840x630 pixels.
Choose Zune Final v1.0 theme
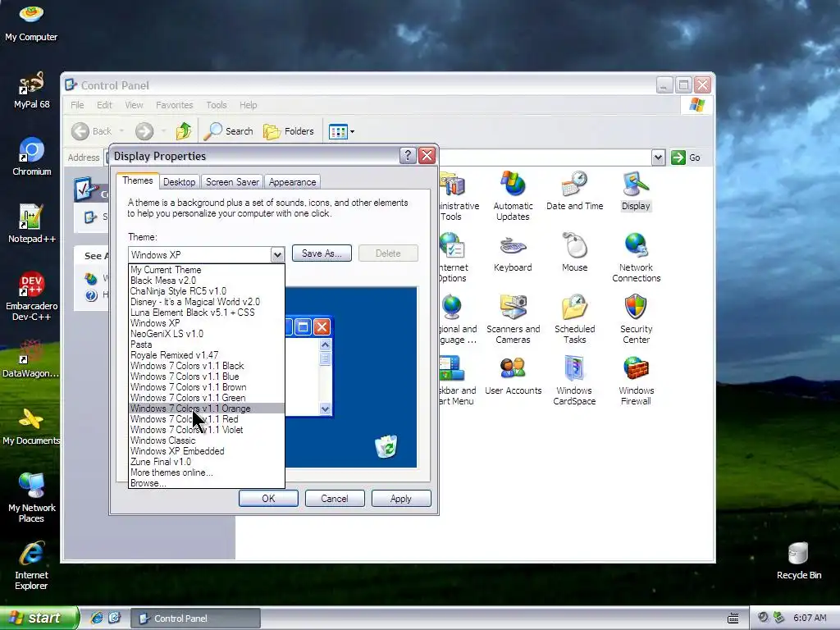pos(206,462)
